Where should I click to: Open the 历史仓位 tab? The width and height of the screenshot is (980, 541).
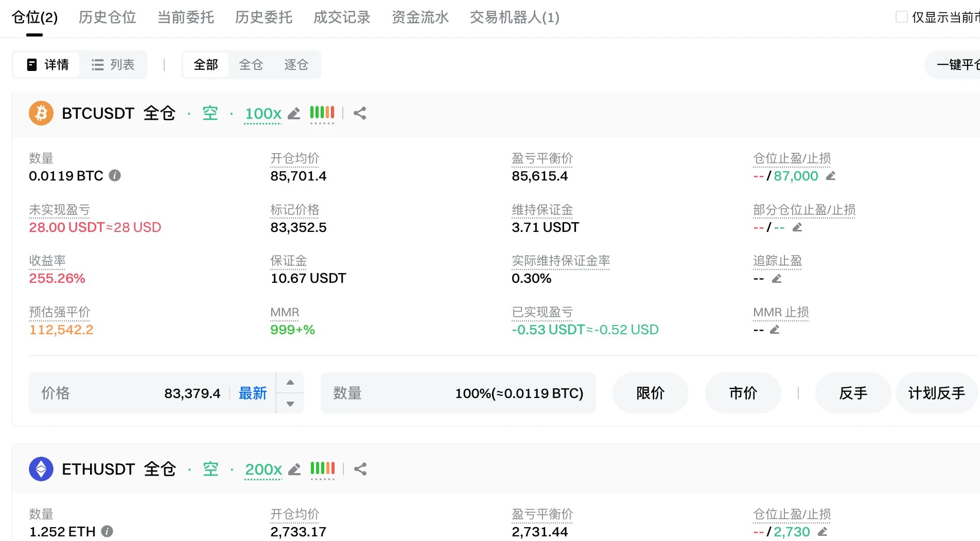108,17
